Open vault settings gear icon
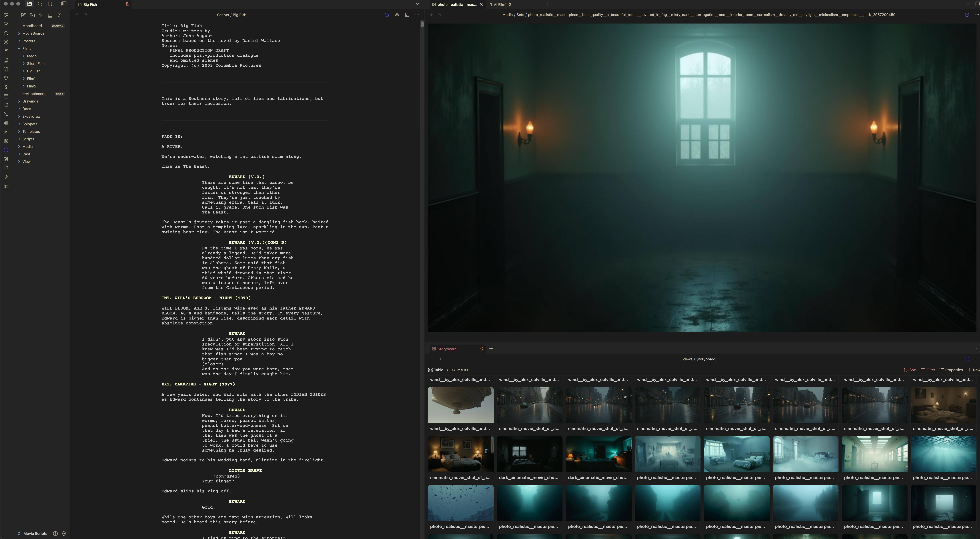 [x=64, y=533]
